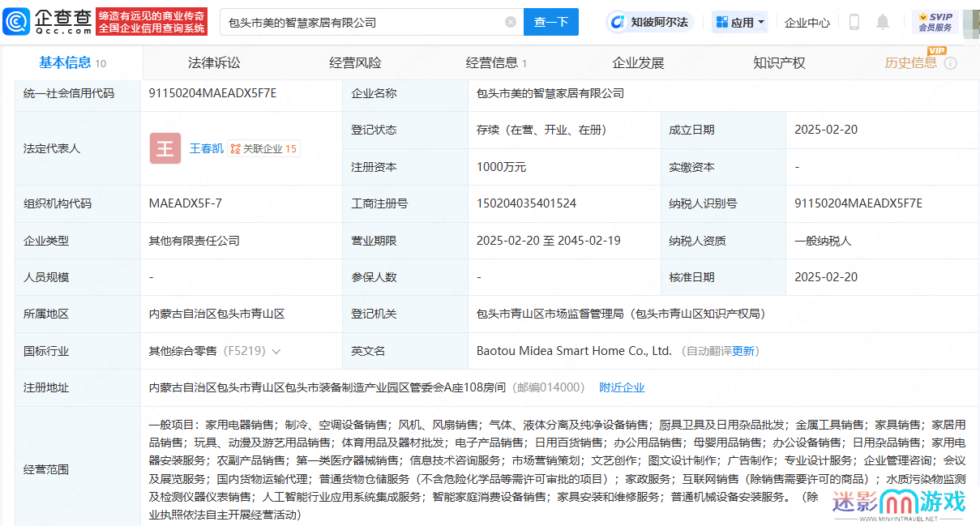Click the 王 avatar of the legal representative
This screenshot has height=526, width=980.
165,148
